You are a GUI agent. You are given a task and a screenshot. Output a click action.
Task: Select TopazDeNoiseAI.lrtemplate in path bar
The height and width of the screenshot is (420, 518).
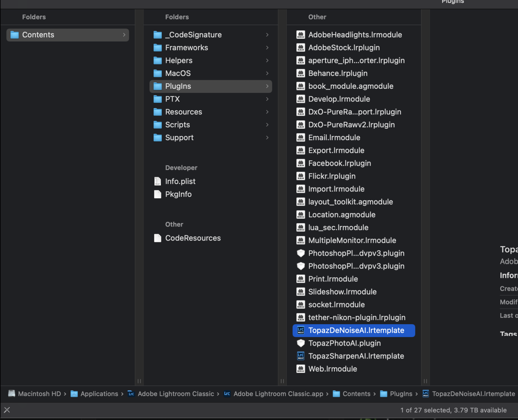click(469, 394)
